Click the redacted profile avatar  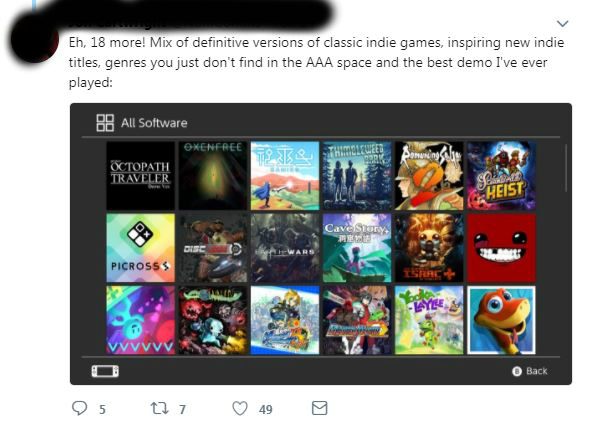(x=35, y=40)
